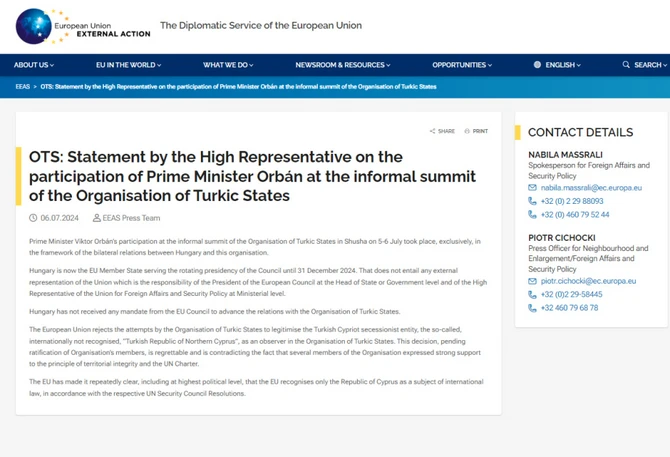Click the clock icon beside the date
Image resolution: width=670 pixels, height=457 pixels.
coord(33,218)
